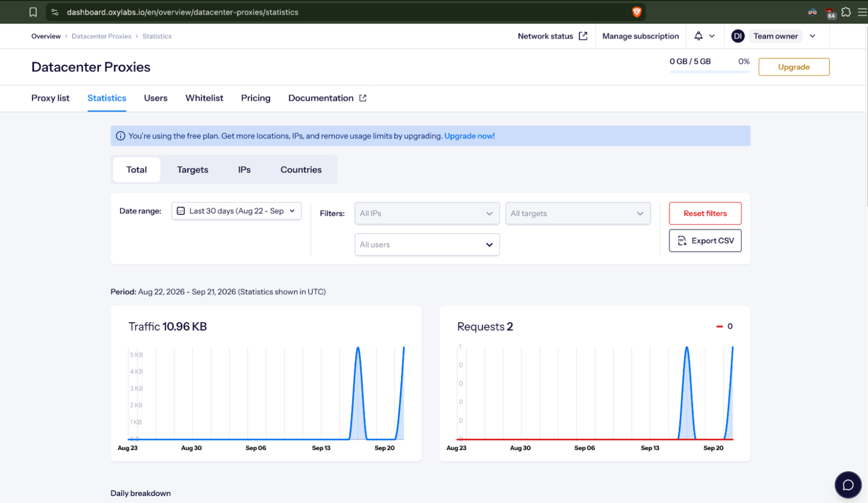The height and width of the screenshot is (503, 868).
Task: Open site settings icon in address bar
Action: [55, 12]
